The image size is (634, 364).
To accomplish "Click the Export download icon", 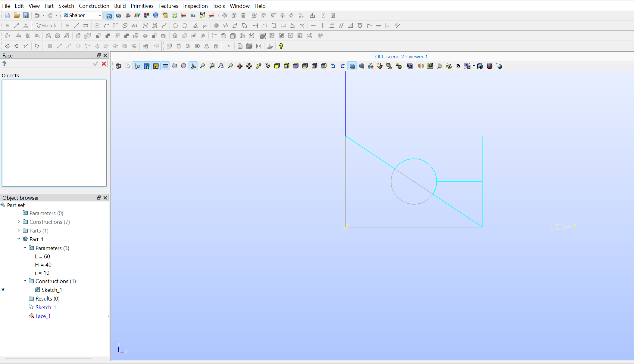I will tap(312, 15).
